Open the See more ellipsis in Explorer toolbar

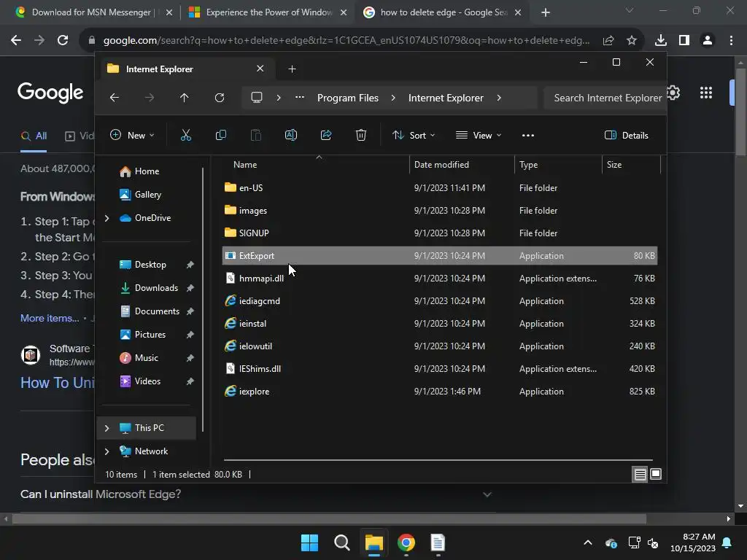pos(528,135)
